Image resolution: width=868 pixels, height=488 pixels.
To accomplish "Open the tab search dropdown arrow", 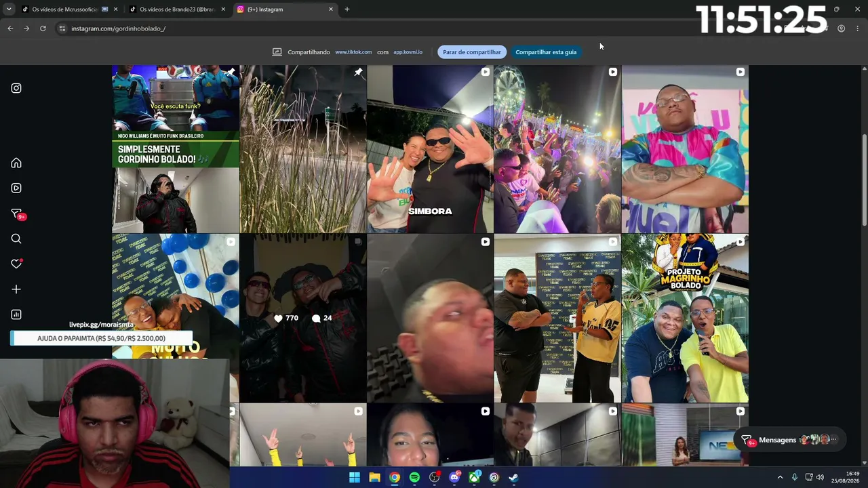I will coord(8,9).
